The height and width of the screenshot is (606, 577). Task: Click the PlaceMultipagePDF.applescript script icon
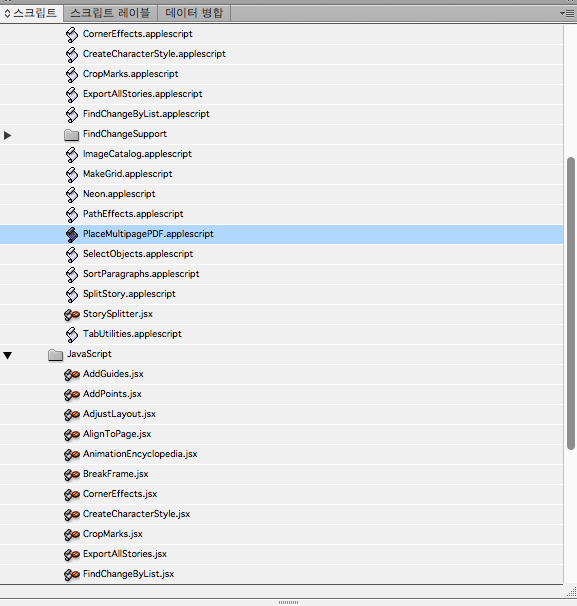71,235
